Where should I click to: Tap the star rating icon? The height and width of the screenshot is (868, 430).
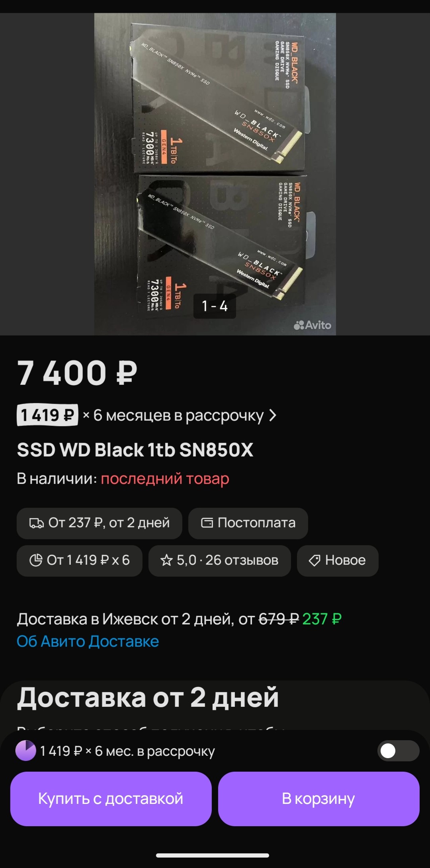coord(166,560)
